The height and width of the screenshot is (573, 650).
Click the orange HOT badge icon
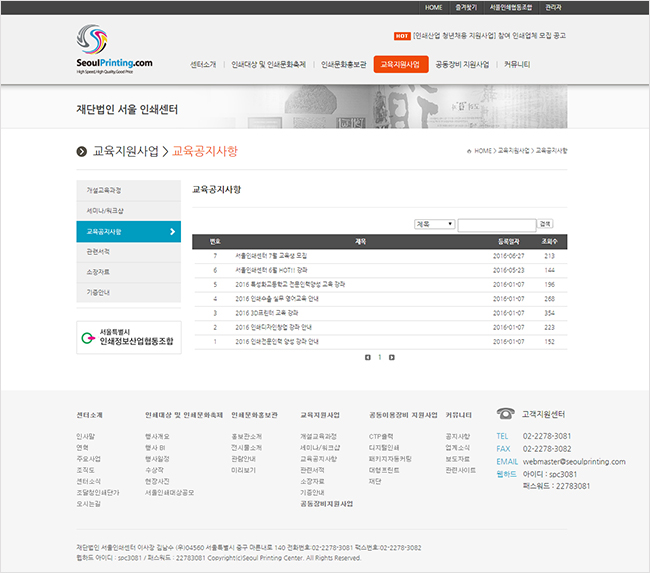pos(402,35)
